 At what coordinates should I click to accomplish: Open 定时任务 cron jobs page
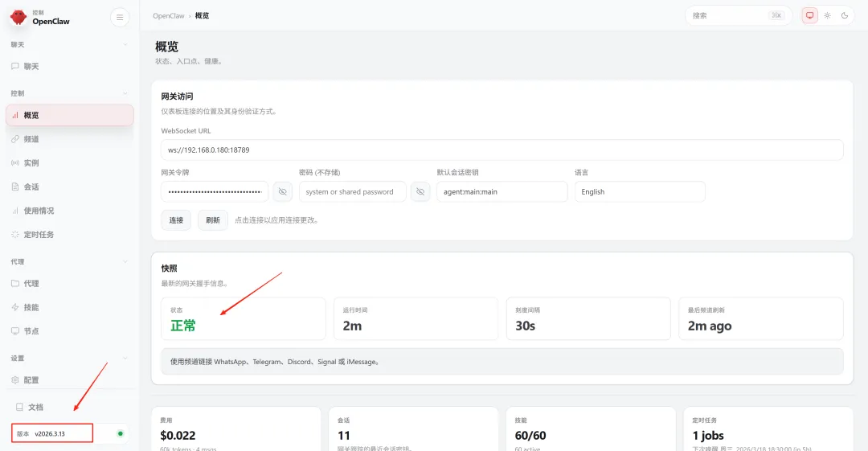70,235
